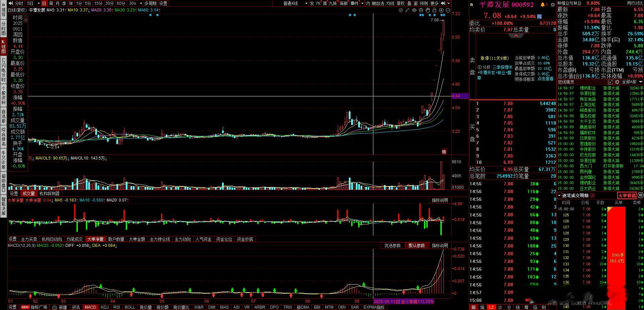
Task: Select the hand pan tool
Action: (428, 10)
